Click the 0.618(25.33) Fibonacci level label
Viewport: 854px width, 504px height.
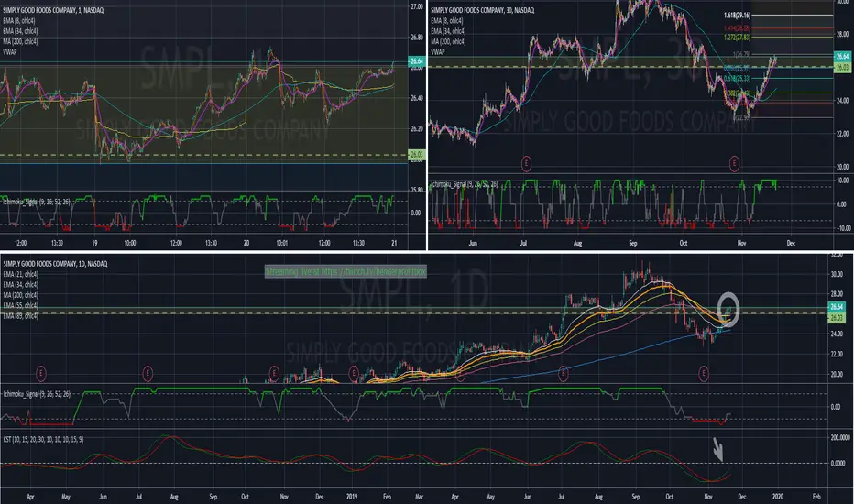pyautogui.click(x=737, y=79)
